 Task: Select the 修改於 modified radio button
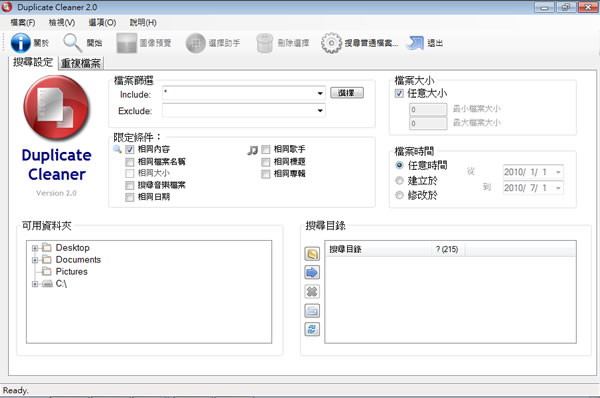point(399,195)
